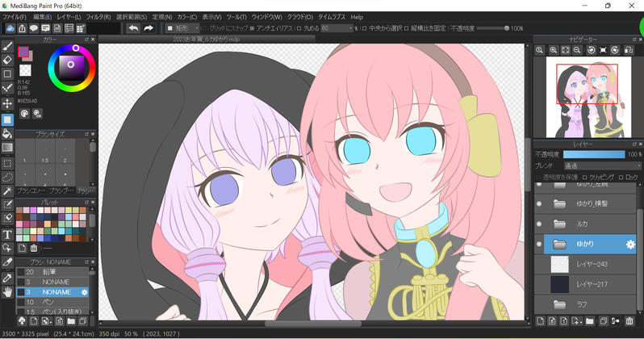Open the Help menu
Viewport: 644px width, 339px height.
[357, 17]
